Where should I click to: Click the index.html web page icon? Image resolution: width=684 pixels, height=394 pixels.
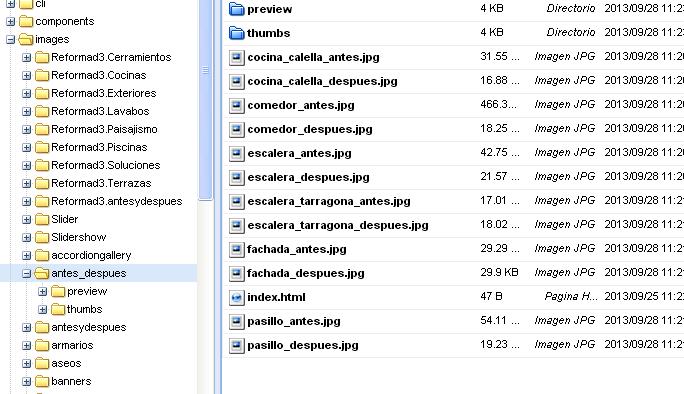tap(236, 298)
